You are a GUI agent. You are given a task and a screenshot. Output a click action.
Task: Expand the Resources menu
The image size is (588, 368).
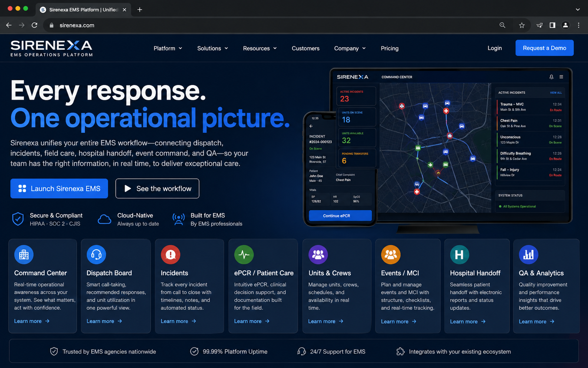coord(260,48)
